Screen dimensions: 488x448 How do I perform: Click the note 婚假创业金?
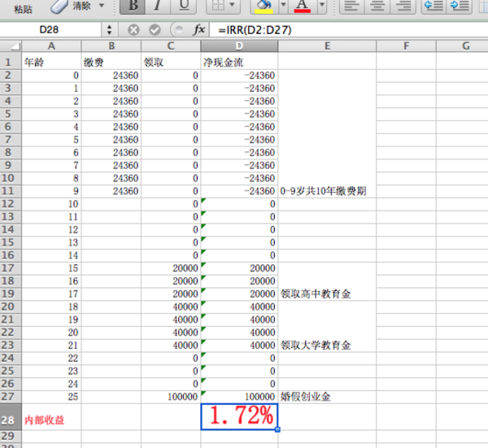[305, 397]
